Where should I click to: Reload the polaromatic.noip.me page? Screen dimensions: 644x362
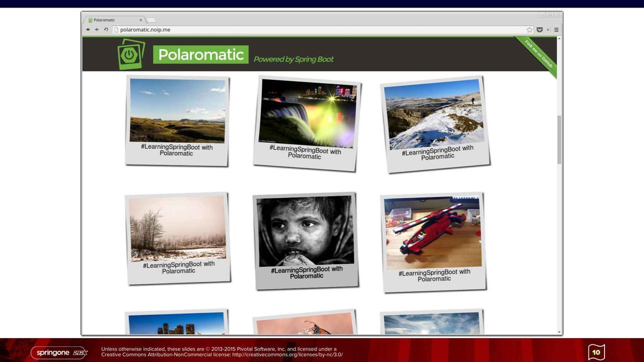point(106,29)
